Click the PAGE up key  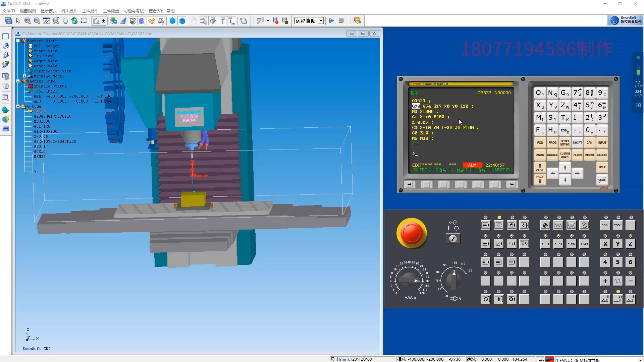pyautogui.click(x=540, y=167)
